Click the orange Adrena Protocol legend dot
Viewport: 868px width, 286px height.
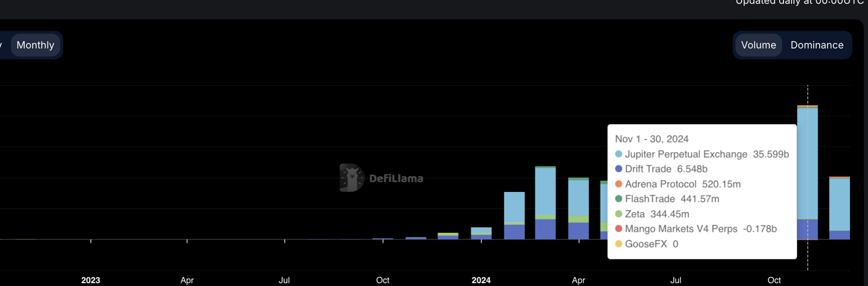(619, 184)
